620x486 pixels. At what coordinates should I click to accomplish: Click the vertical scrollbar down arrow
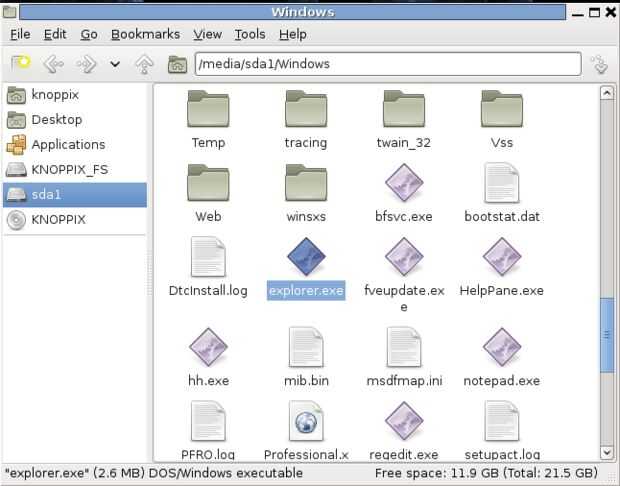coord(607,452)
